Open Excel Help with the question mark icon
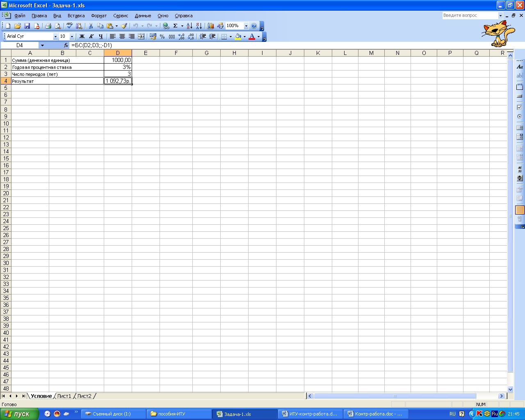This screenshot has height=420, width=525. (x=254, y=26)
